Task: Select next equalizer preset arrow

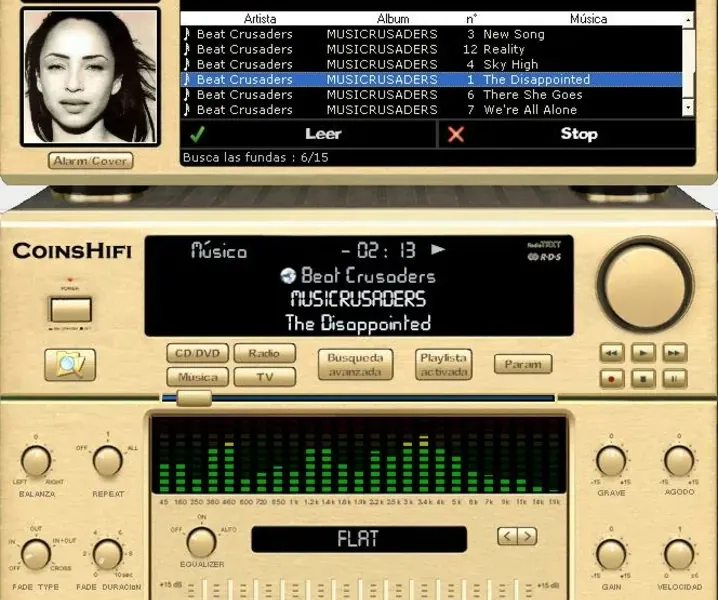Action: tap(527, 536)
